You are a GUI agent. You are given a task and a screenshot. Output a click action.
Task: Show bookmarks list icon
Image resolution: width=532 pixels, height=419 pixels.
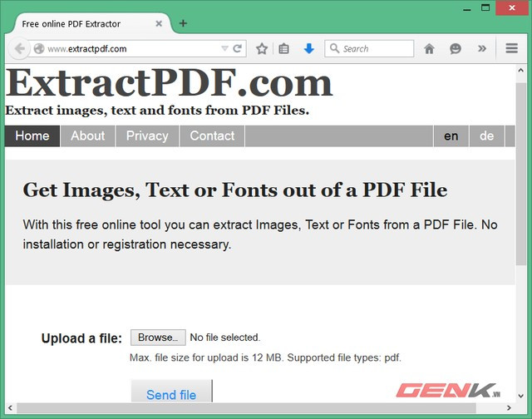283,49
